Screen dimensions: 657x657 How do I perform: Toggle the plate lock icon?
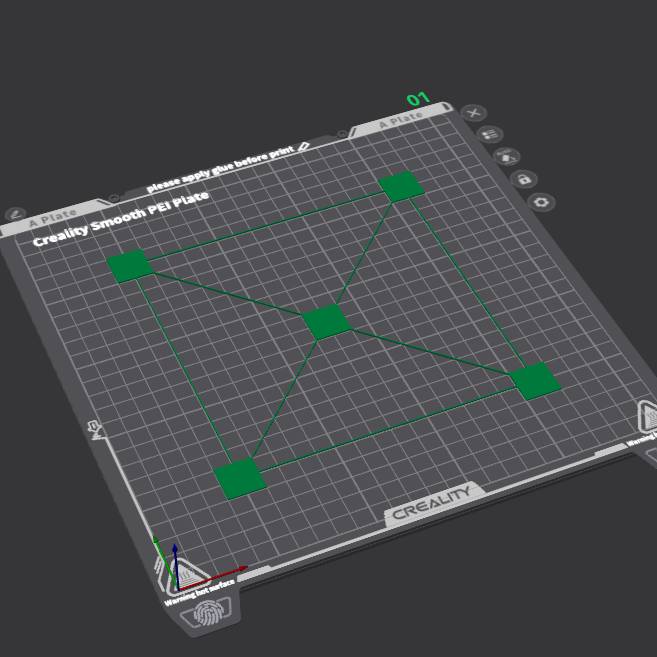pos(524,179)
